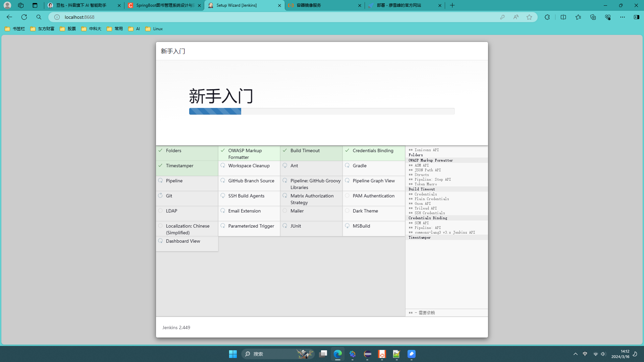Click the favorites star in address bar
The width and height of the screenshot is (644, 362).
(x=529, y=17)
